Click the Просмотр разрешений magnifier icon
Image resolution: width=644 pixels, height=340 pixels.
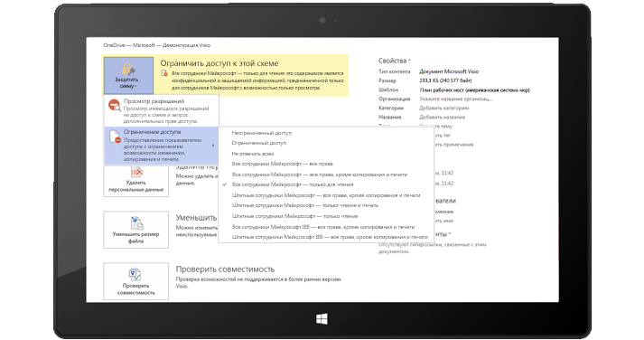pos(114,105)
